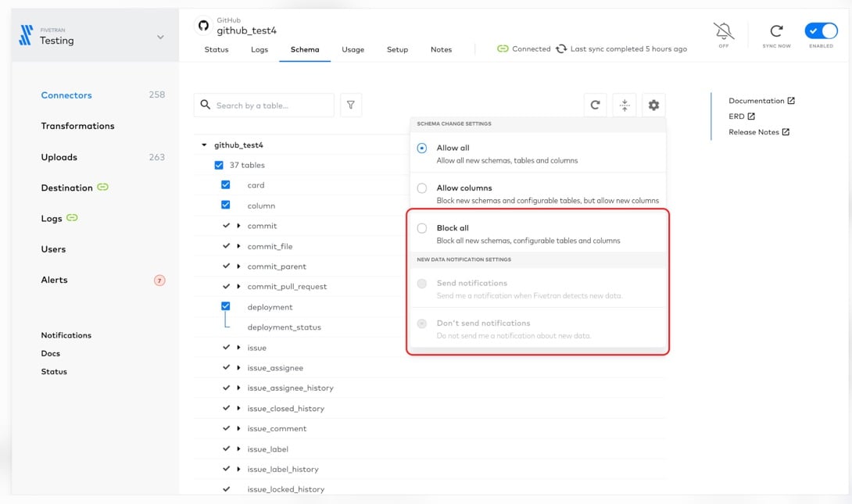Open the sidebar Status link
This screenshot has height=504, width=852.
point(54,371)
